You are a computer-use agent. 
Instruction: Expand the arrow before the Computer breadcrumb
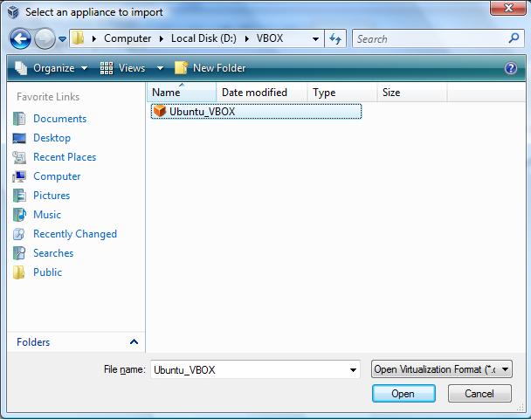[94, 39]
